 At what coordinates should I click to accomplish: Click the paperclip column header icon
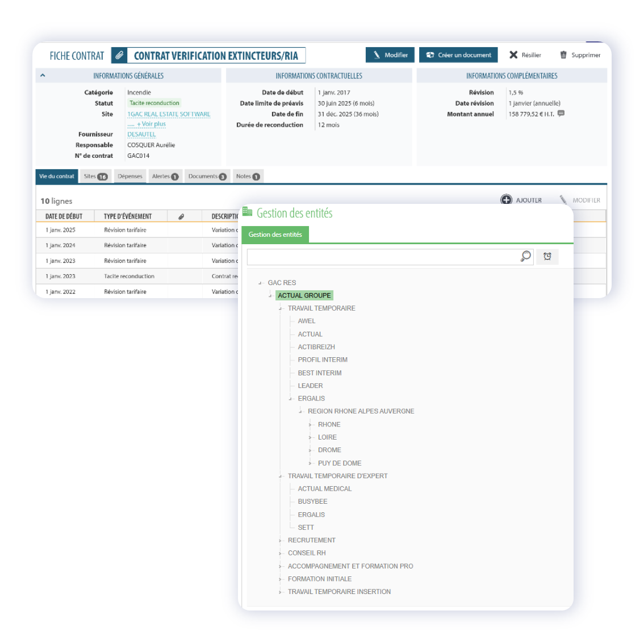(x=181, y=216)
